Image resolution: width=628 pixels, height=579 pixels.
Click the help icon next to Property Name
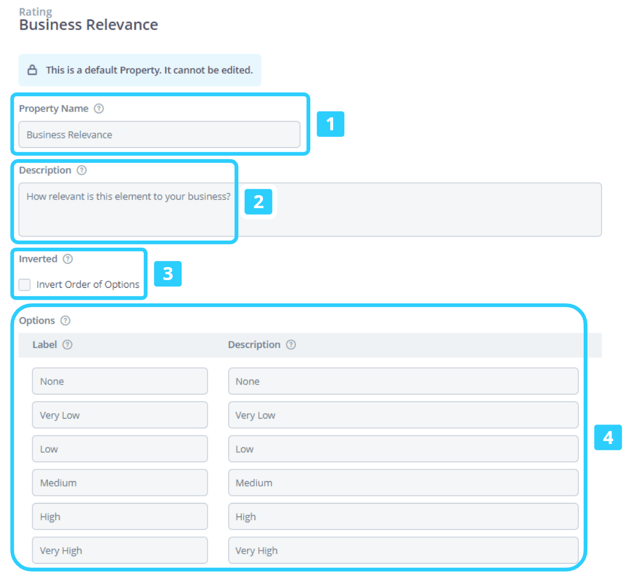click(x=99, y=109)
